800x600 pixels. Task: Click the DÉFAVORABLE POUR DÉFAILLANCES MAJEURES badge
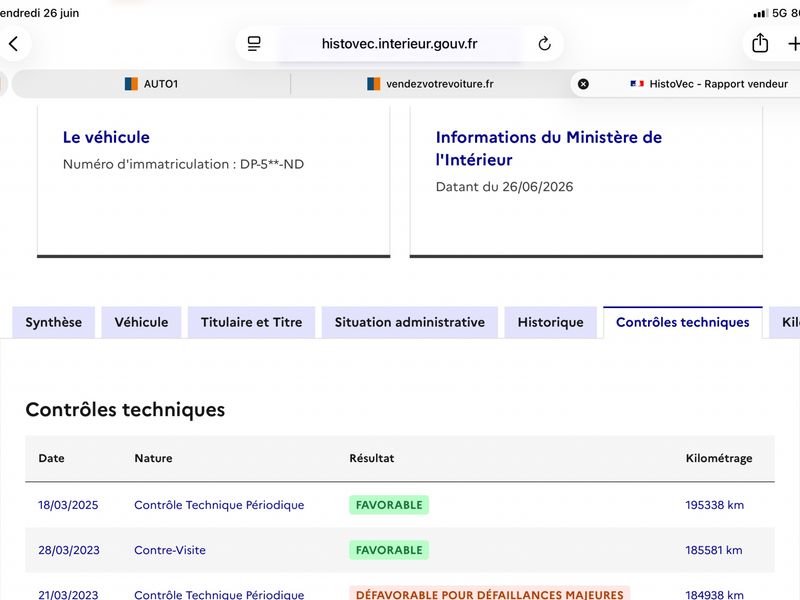[x=489, y=594]
